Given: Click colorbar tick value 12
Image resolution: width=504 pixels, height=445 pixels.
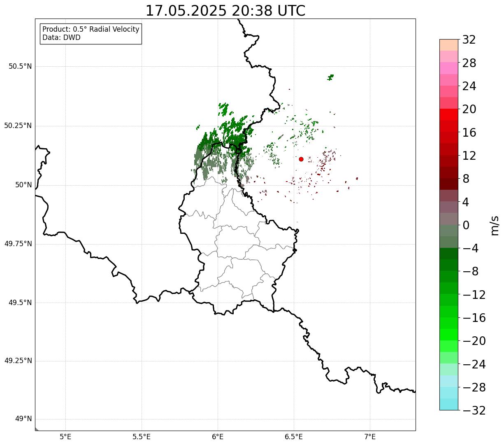Looking at the screenshot, I should point(469,156).
